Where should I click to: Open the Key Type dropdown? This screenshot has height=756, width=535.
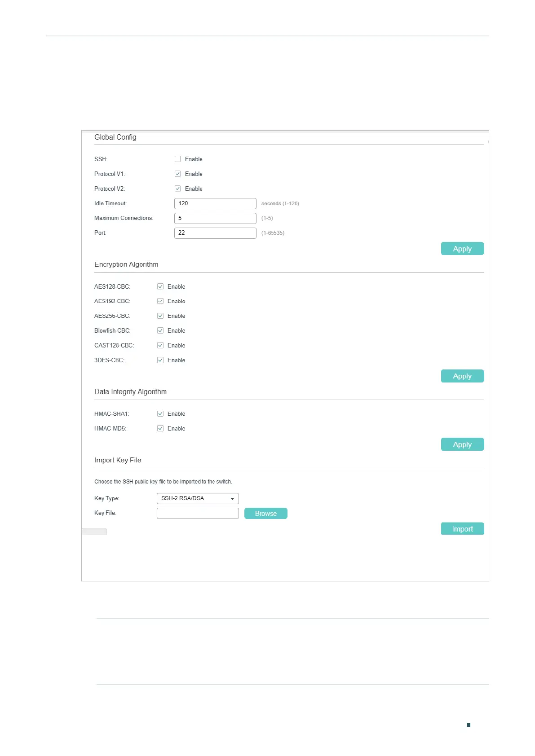pyautogui.click(x=198, y=498)
